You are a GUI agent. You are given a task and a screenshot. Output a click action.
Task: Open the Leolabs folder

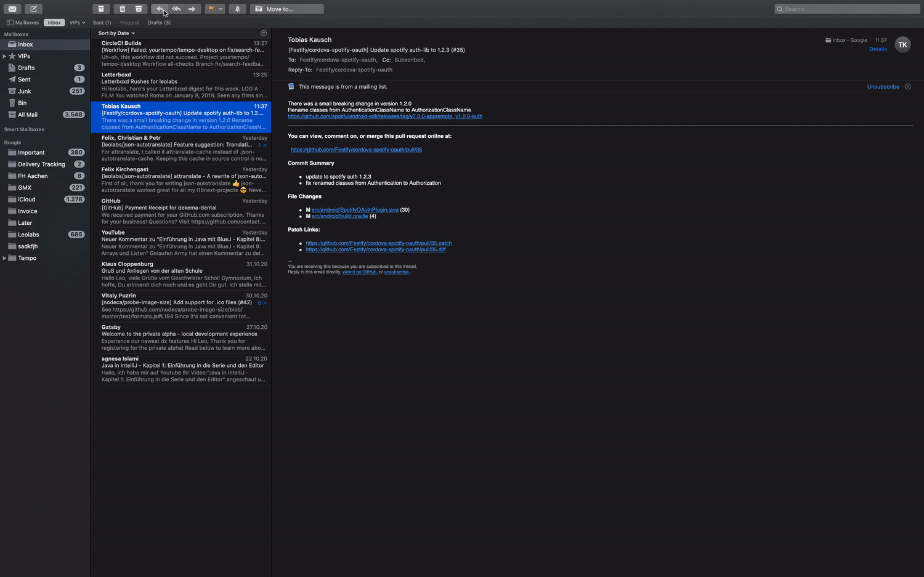45,235
